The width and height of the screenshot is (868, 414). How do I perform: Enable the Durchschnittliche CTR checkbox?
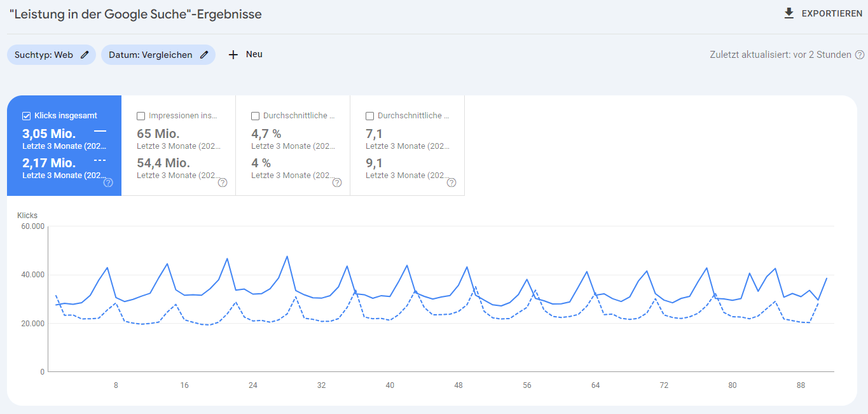coord(255,116)
